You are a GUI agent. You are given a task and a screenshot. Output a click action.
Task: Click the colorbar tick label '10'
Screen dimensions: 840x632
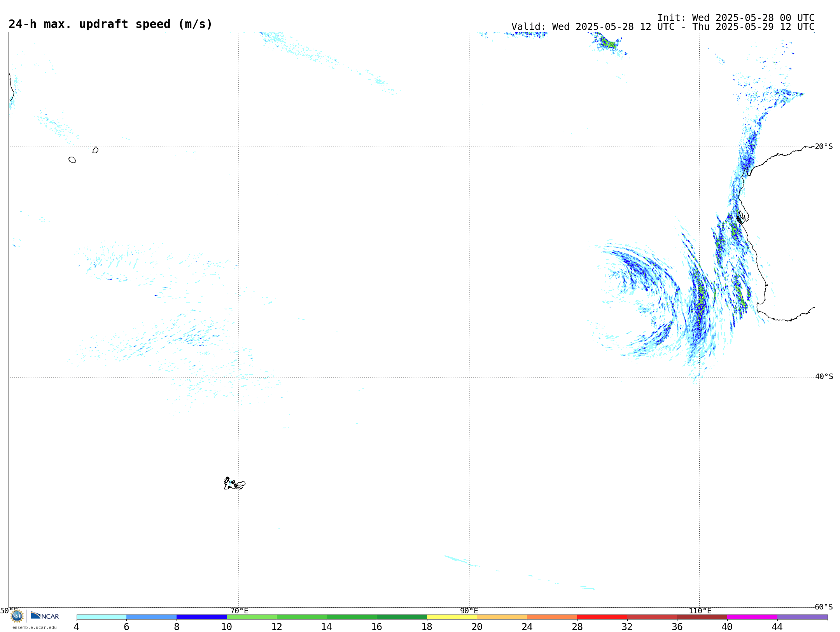tap(227, 627)
